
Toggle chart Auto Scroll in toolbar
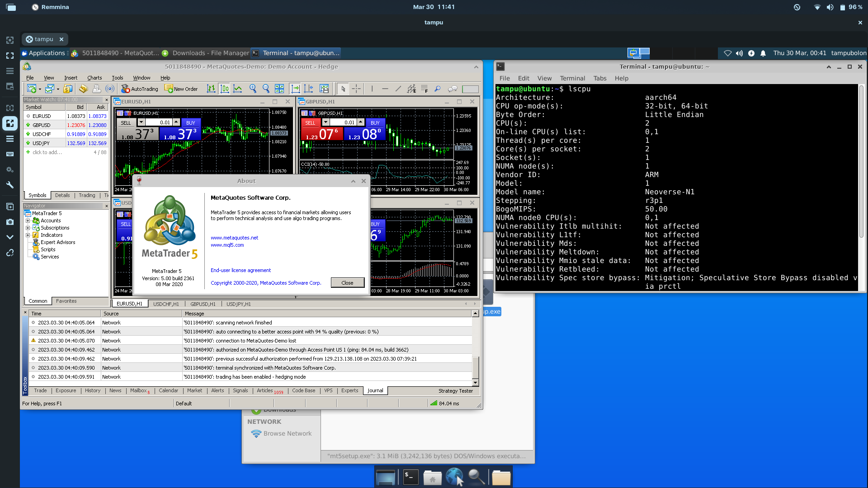click(x=295, y=89)
